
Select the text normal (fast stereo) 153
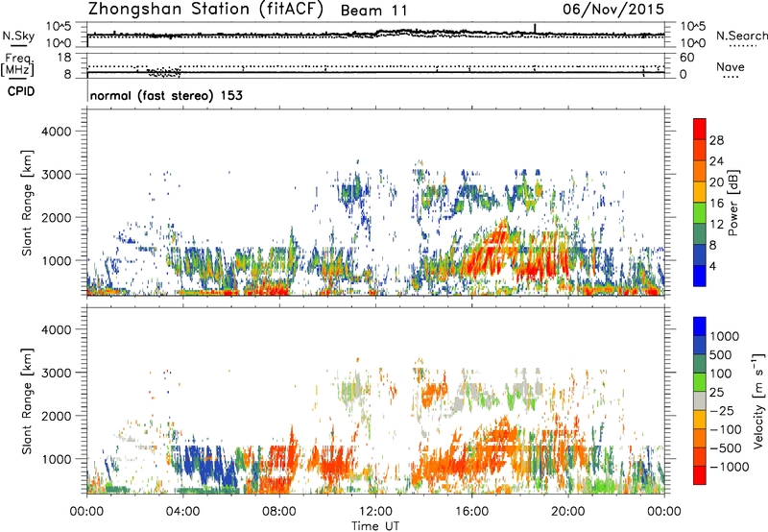(166, 95)
